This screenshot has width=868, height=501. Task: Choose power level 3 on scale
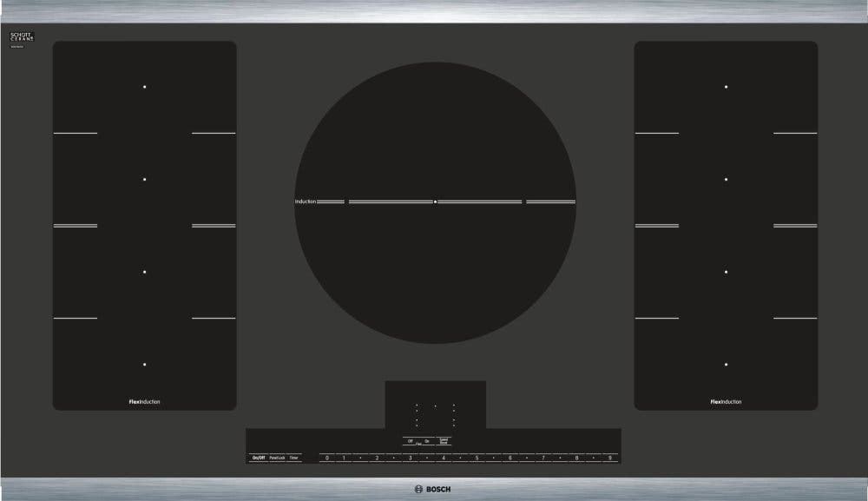coord(411,458)
